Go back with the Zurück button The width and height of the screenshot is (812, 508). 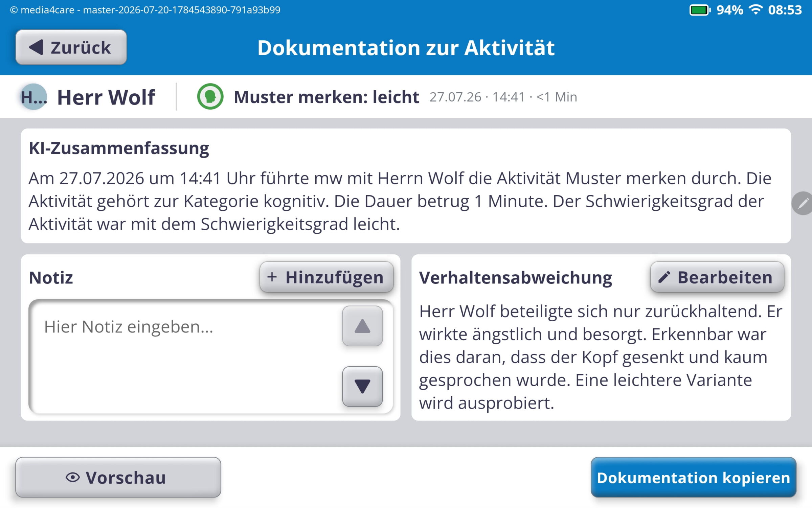click(x=71, y=47)
